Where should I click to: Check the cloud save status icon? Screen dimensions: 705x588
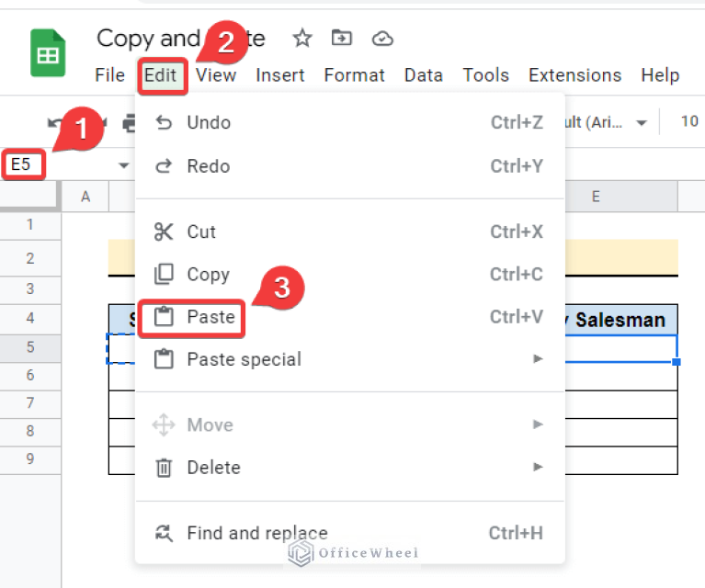pos(382,39)
